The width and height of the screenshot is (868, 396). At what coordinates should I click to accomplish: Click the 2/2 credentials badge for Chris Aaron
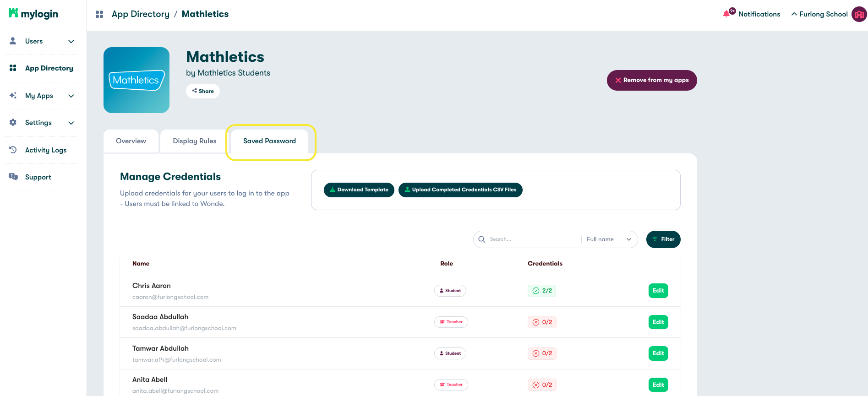click(x=542, y=291)
